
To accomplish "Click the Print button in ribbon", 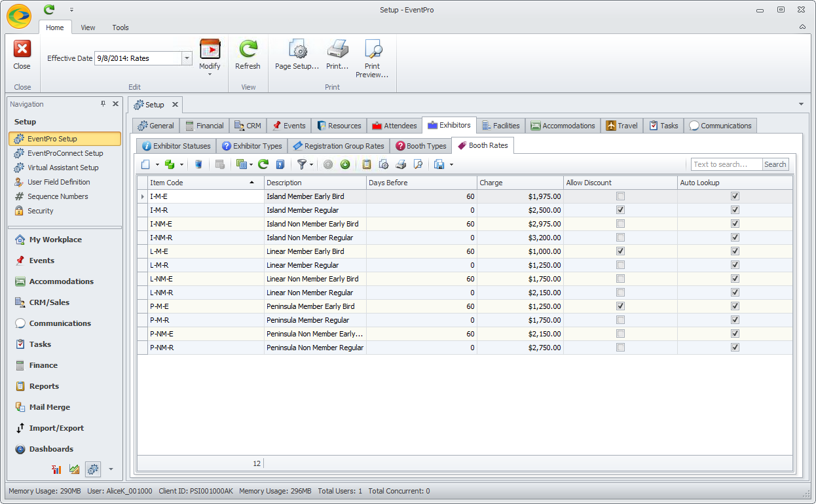I will coord(337,54).
